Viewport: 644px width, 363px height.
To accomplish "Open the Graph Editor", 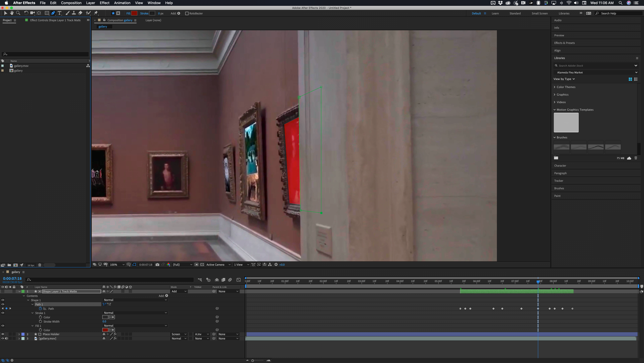I will 238,280.
